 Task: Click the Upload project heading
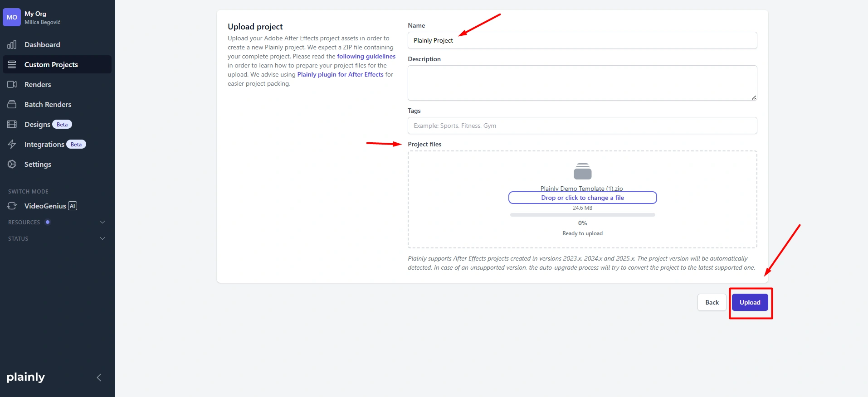[x=255, y=26]
